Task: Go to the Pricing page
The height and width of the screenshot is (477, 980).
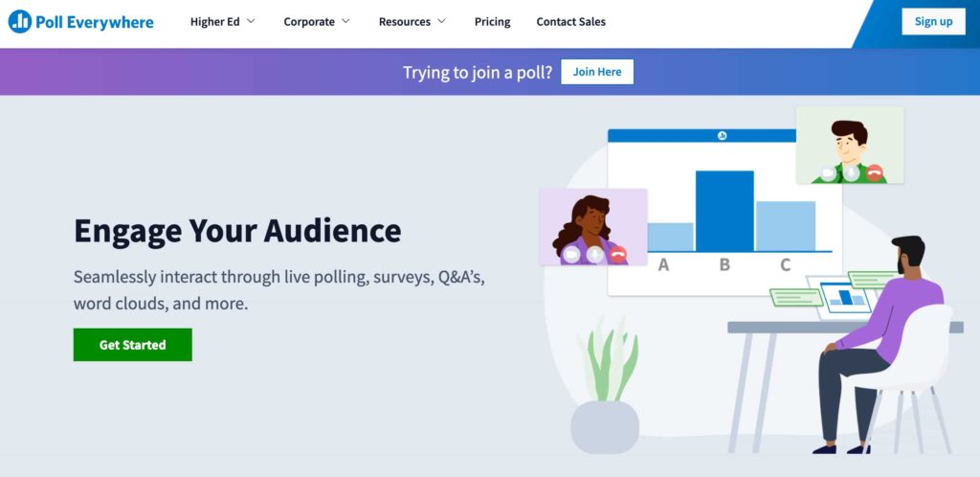Action: click(x=492, y=22)
